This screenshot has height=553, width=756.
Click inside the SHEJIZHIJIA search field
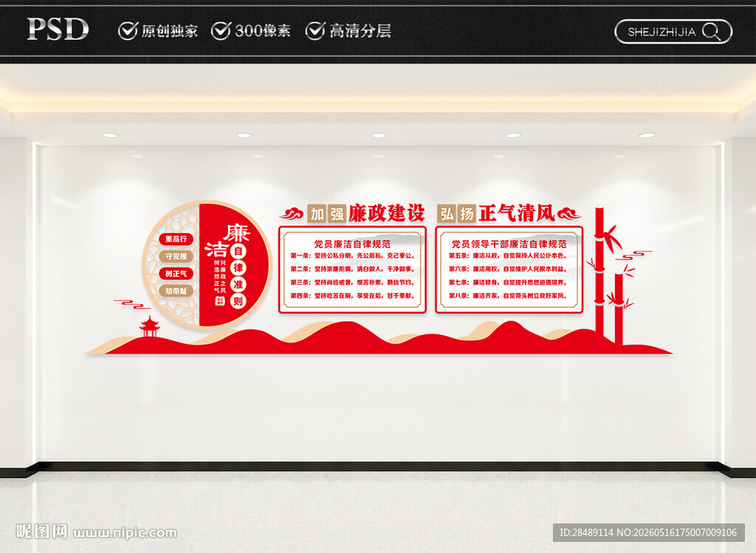673,32
